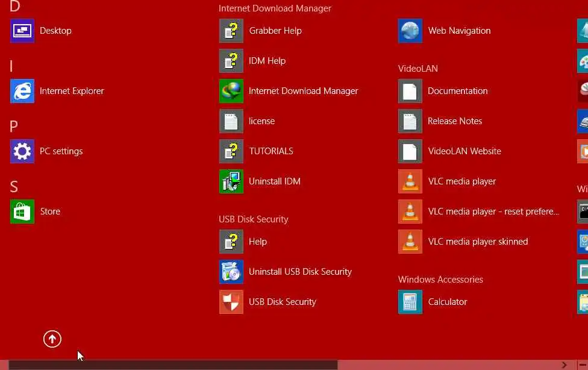Launch VLC media player skinned icon

click(x=410, y=242)
